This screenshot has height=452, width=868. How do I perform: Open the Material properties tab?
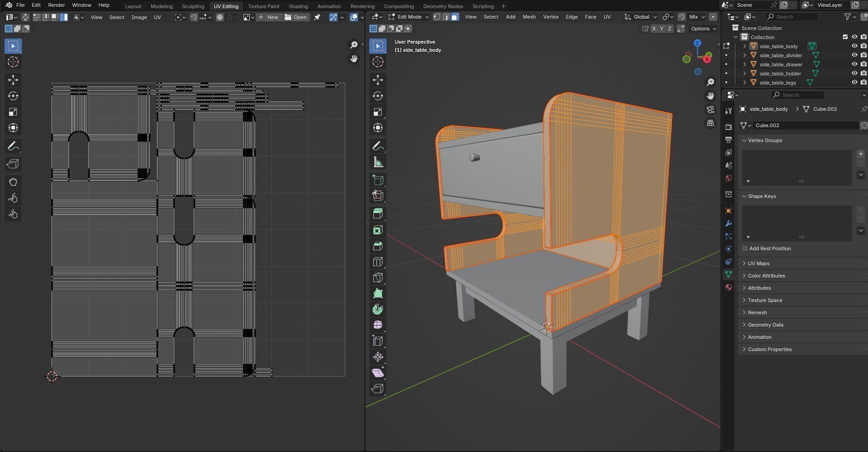click(x=729, y=287)
